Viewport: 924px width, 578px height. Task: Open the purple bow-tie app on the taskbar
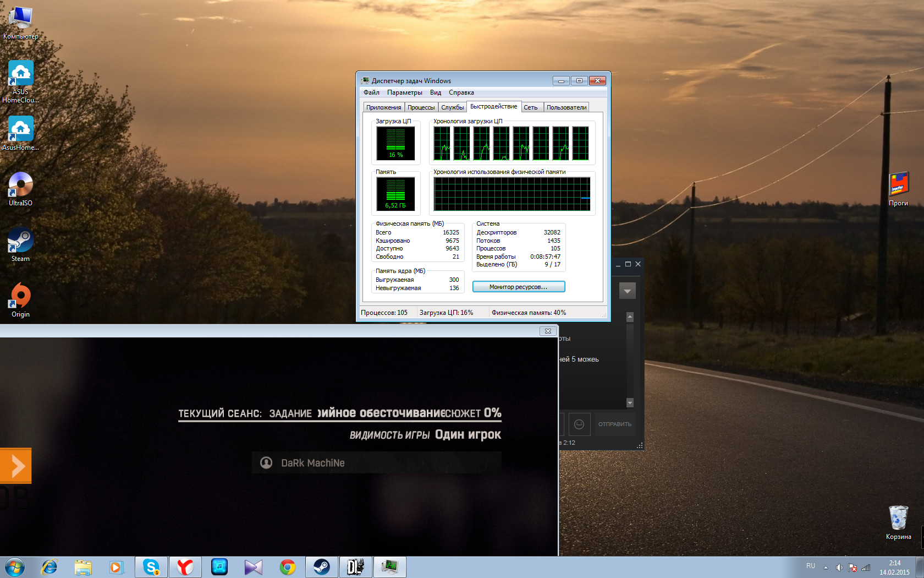coord(254,567)
